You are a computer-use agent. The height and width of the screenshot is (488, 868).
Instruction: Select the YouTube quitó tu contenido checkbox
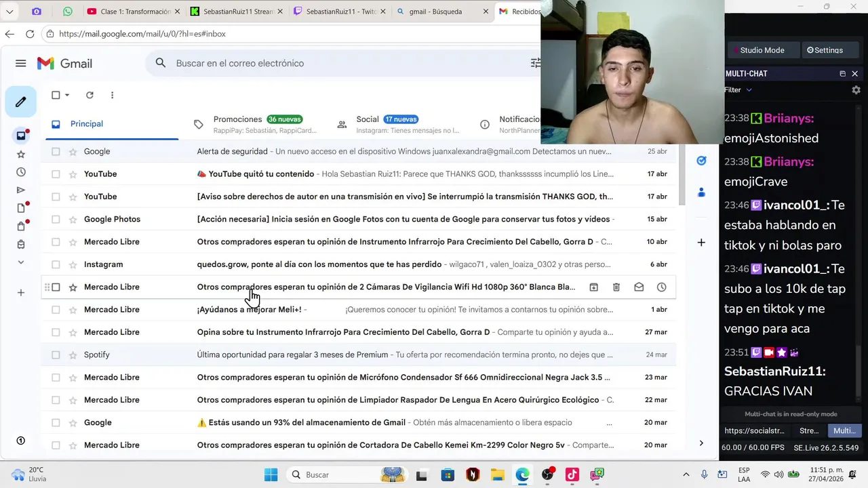[56, 174]
